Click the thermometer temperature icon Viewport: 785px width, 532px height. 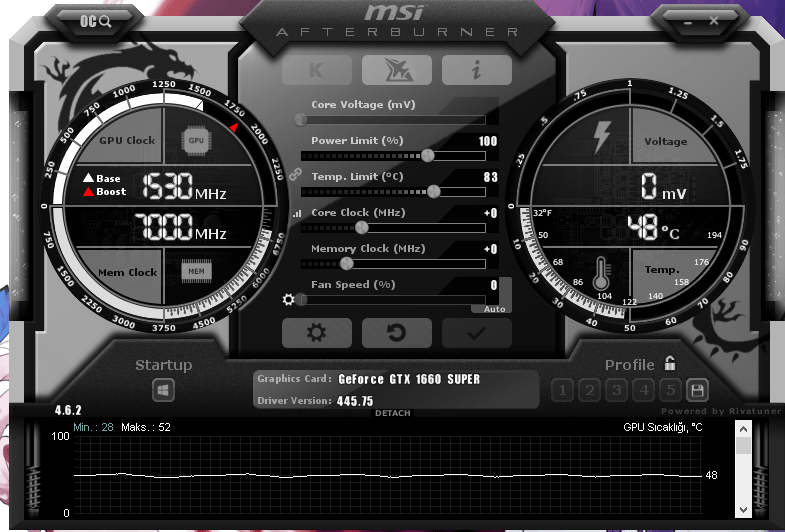[601, 273]
